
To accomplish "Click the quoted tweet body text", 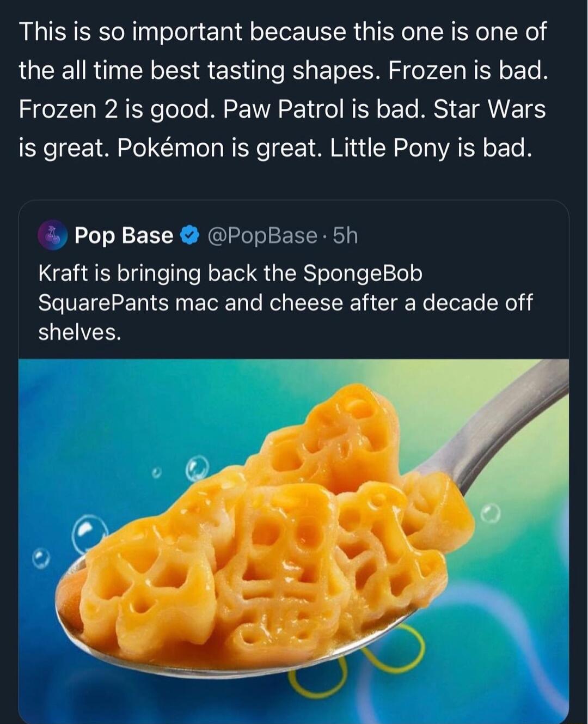I will [x=283, y=300].
